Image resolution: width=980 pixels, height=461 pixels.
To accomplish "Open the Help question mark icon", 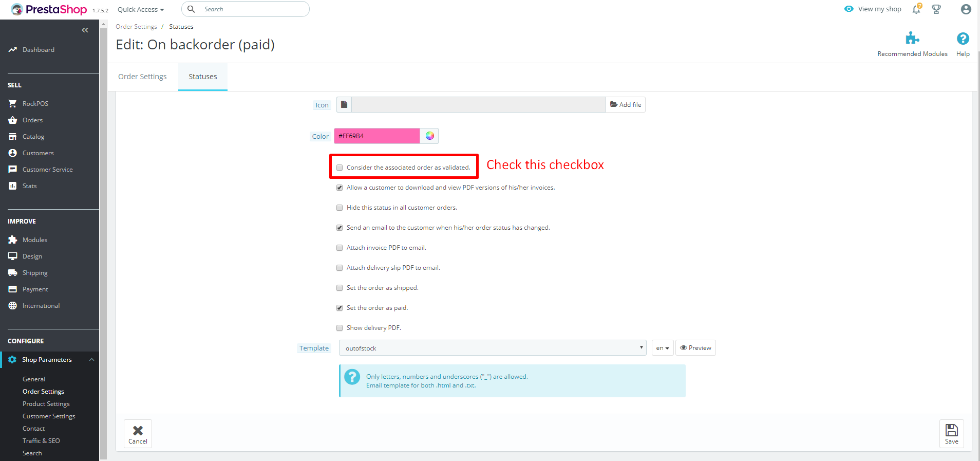I will [x=963, y=39].
